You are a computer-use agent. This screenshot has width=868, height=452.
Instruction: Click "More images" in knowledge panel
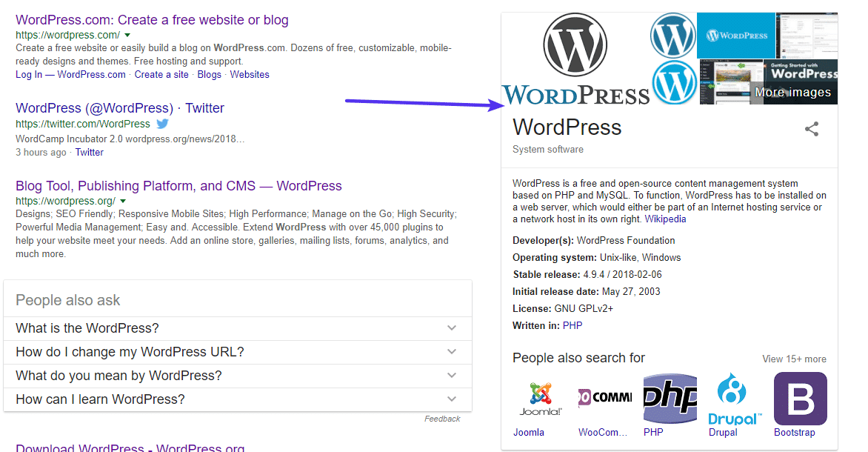[792, 93]
